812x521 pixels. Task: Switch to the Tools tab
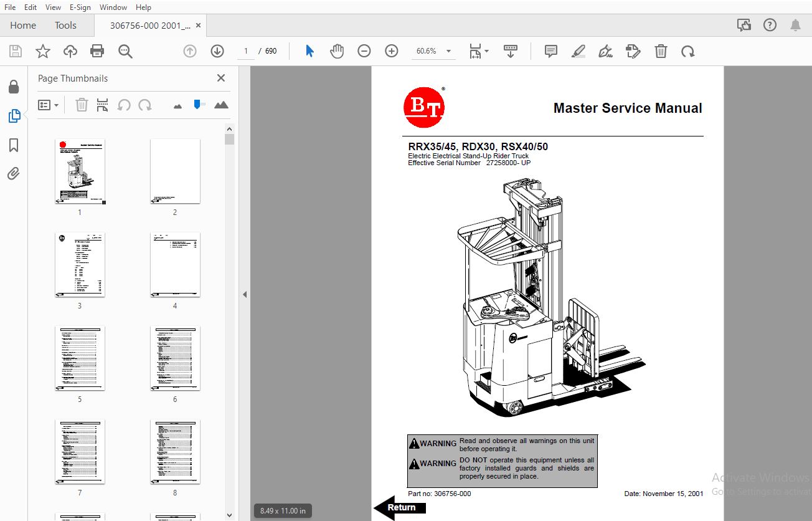pyautogui.click(x=65, y=26)
